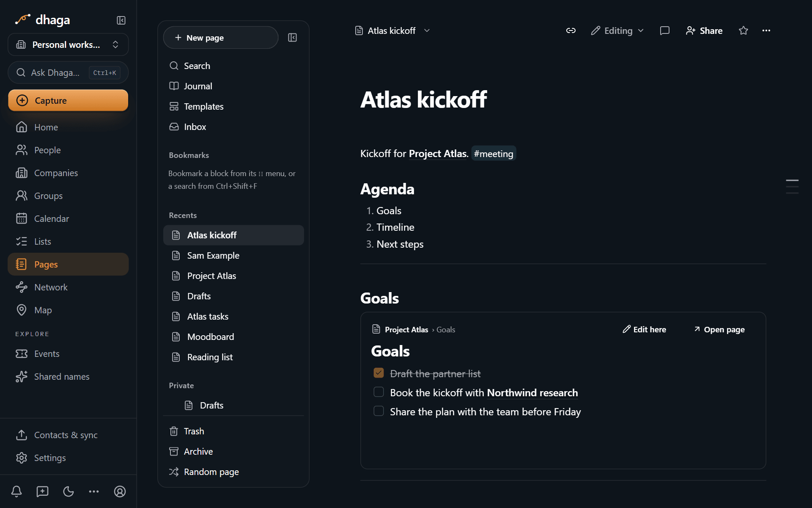Screen dimensions: 812x508
Task: Open Templates in pages panel
Action: 233,107
